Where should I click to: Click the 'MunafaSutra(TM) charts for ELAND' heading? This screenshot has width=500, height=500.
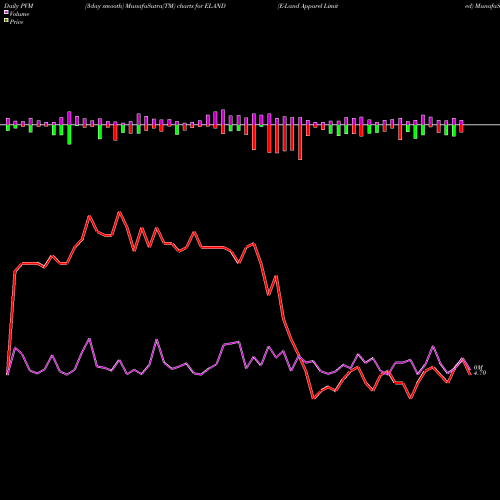point(176,6)
